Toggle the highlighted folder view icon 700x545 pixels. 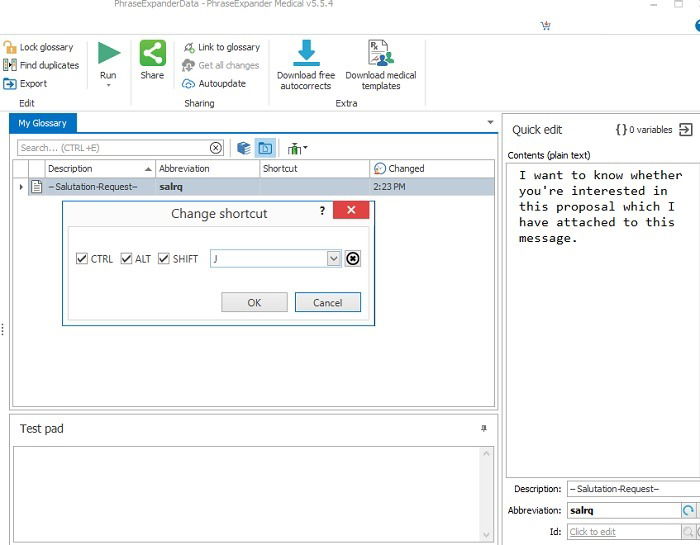(x=265, y=148)
